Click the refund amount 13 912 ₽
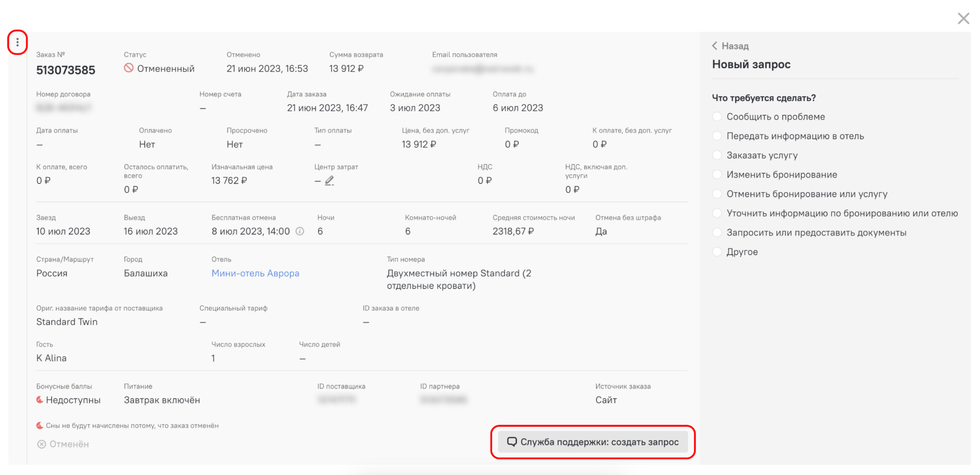 pyautogui.click(x=346, y=69)
